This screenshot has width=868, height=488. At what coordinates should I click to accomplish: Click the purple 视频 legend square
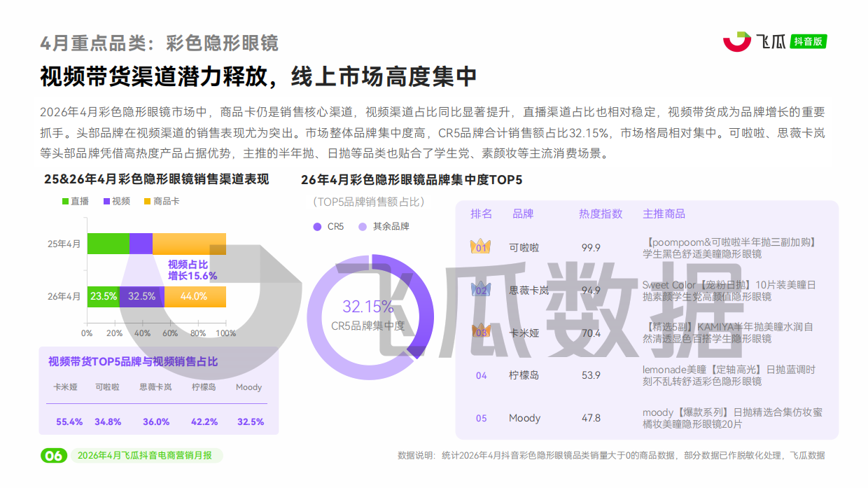[106, 202]
